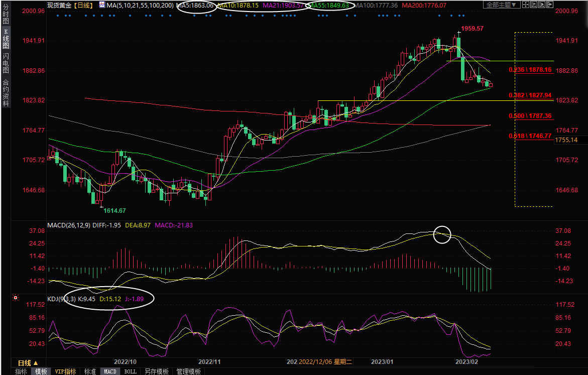Click the third top-right toolbar icon with arrow

(x=542, y=5)
